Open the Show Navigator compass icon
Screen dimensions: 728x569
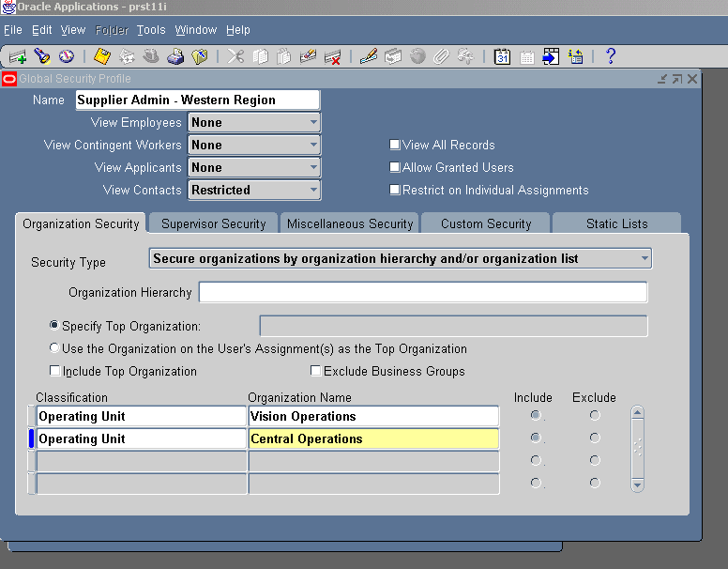67,56
